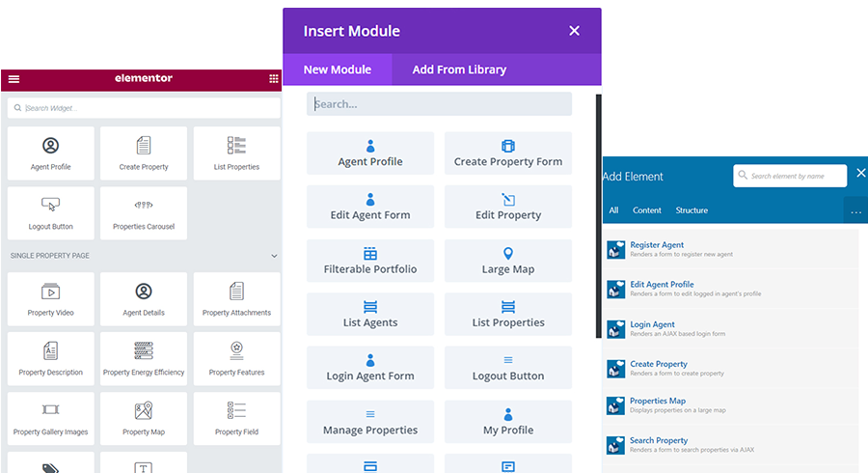The width and height of the screenshot is (868, 473).
Task: Click the Create Property element icon in Add Element
Action: pos(615,369)
